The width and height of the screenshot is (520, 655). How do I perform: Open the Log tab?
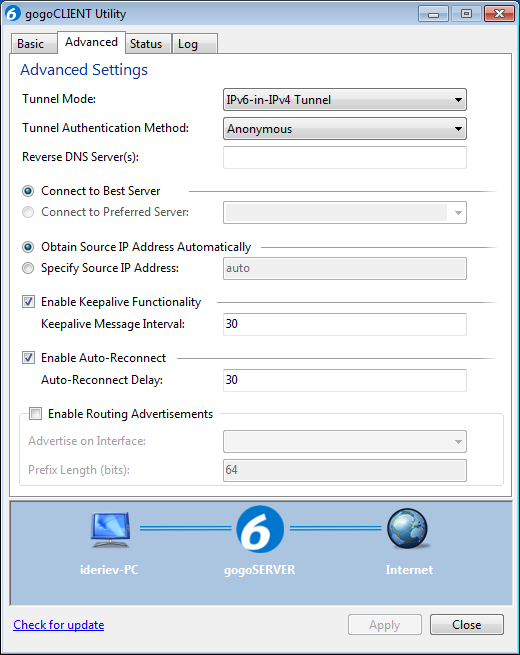coord(195,44)
